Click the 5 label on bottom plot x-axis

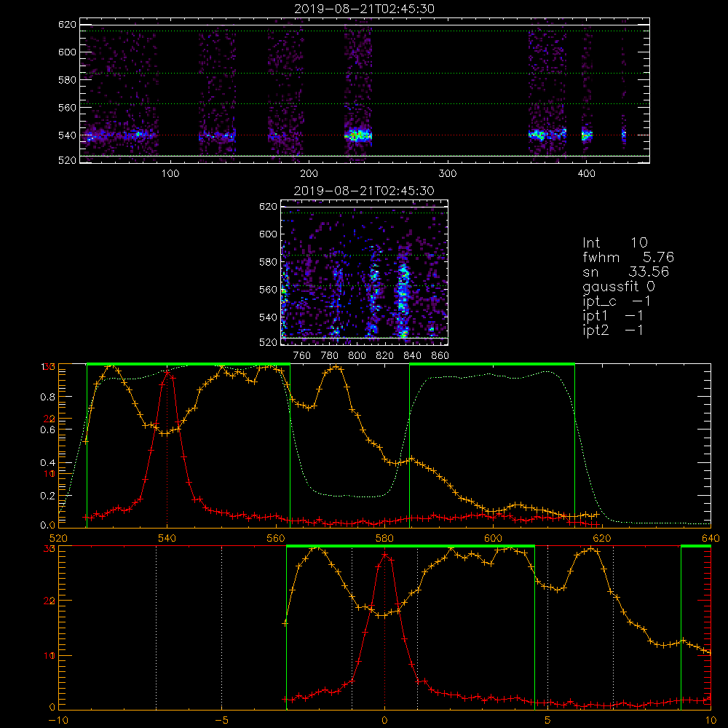(548, 721)
